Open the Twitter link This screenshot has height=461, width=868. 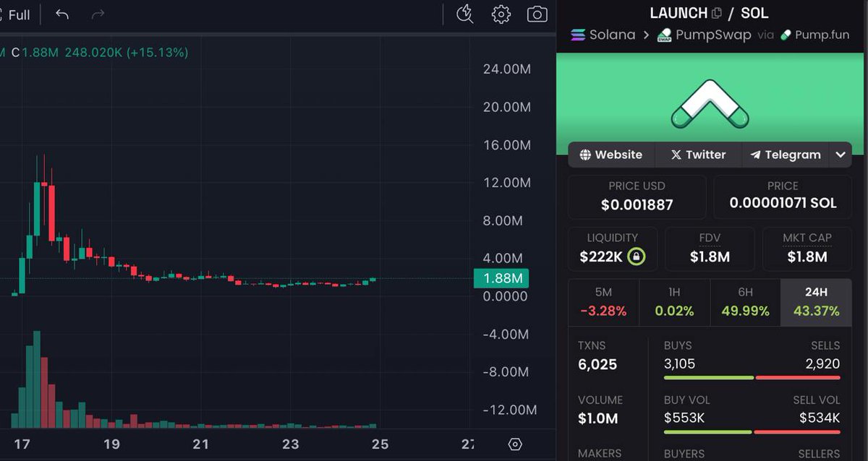[698, 155]
